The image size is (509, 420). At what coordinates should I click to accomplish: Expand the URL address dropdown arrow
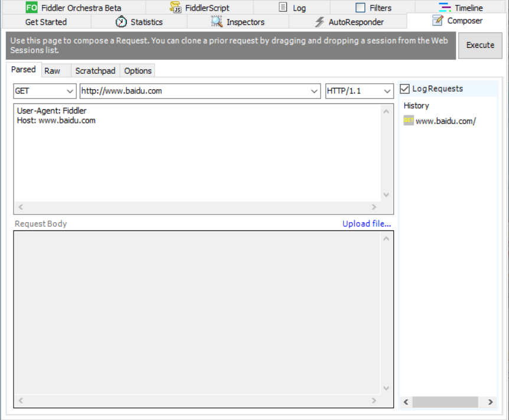click(314, 91)
